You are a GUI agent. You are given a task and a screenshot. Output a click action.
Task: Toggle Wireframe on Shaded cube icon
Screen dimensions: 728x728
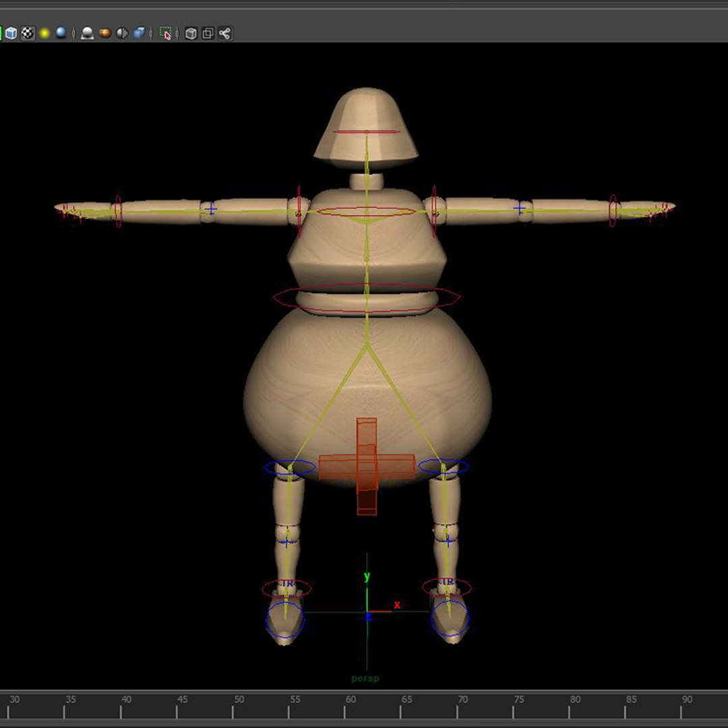point(11,33)
